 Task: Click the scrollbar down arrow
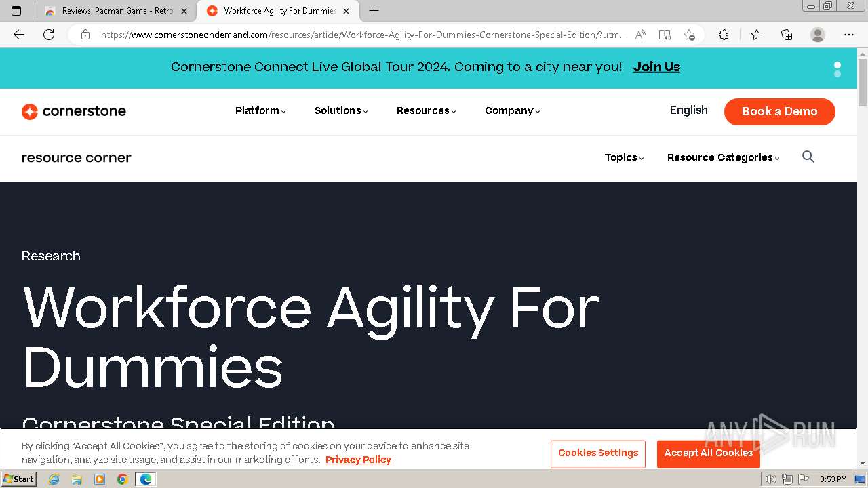863,463
